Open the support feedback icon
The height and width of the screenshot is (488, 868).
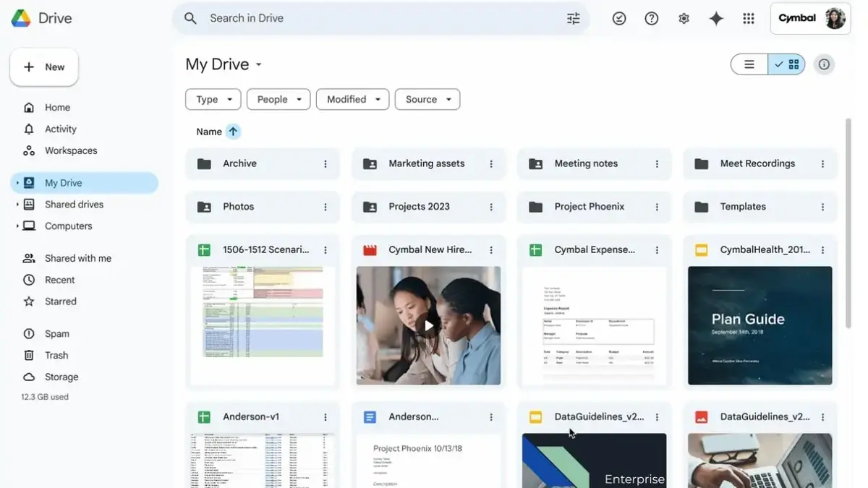pos(618,17)
